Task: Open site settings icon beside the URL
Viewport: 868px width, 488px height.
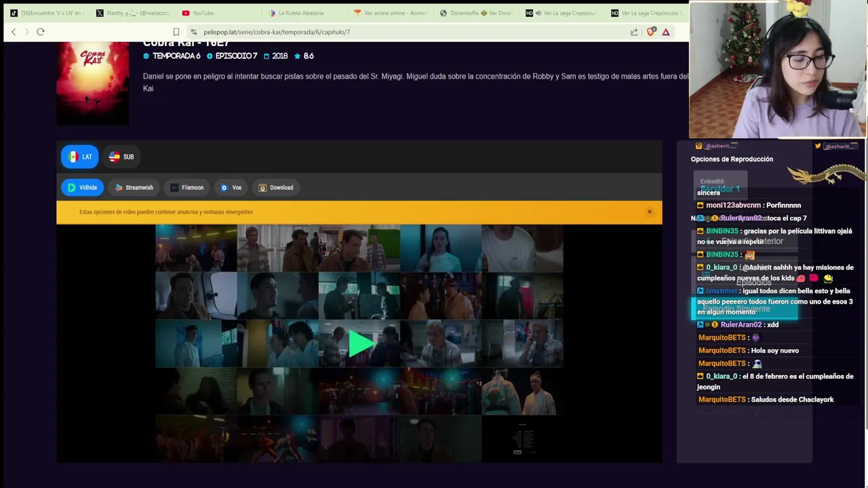Action: 194,32
